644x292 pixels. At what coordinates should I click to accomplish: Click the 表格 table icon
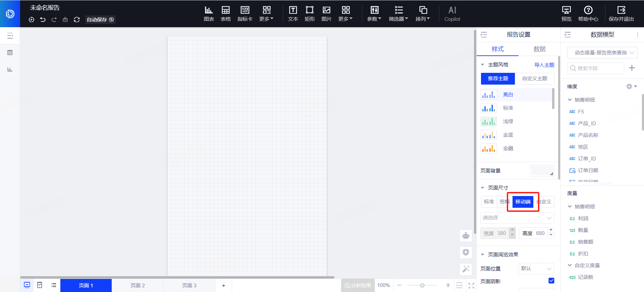[225, 14]
